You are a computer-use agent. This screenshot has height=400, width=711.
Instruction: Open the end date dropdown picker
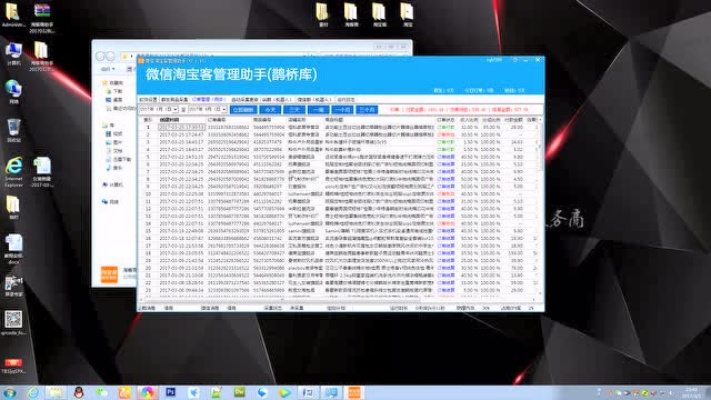[x=224, y=110]
